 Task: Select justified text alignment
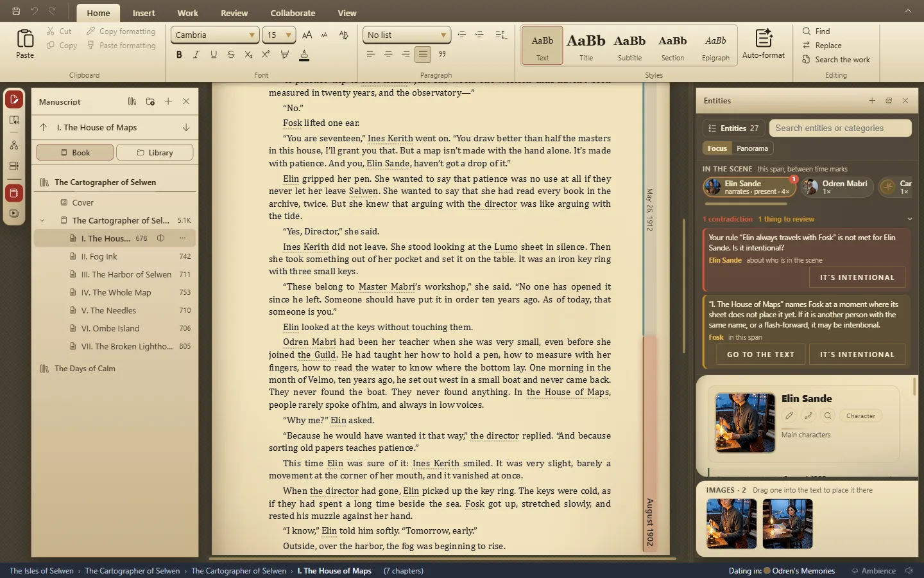tap(423, 55)
